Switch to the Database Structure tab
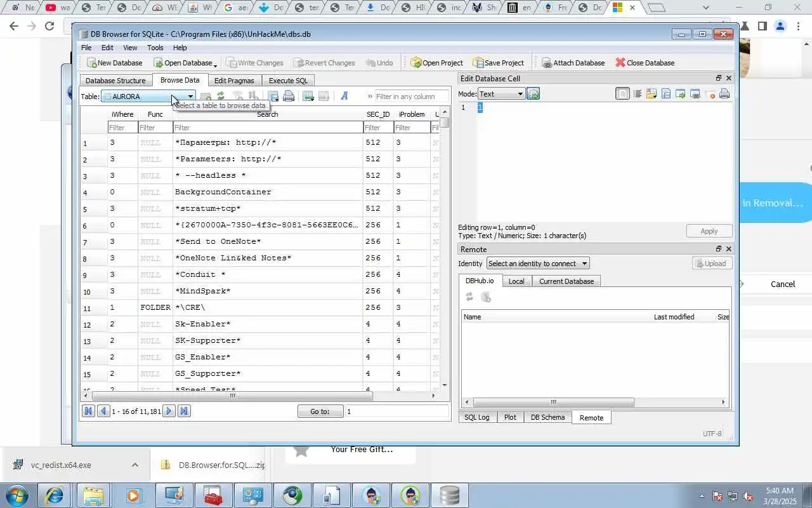812x508 pixels. pyautogui.click(x=115, y=81)
